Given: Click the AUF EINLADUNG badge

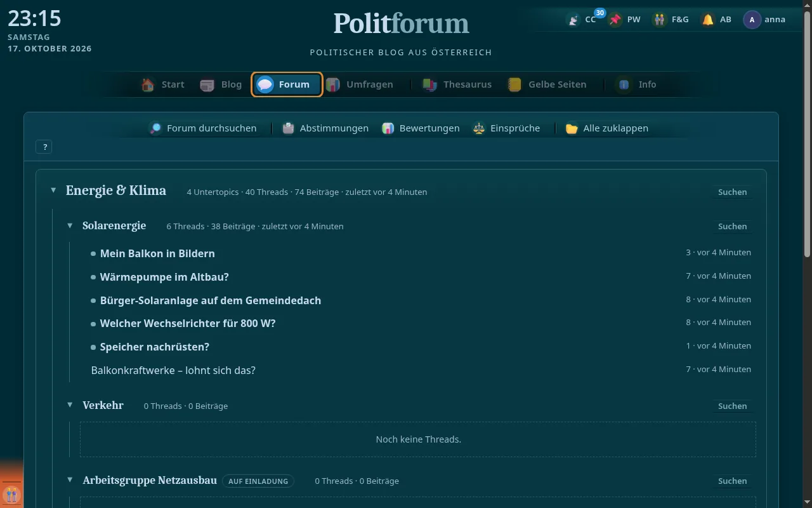Looking at the screenshot, I should click(258, 481).
